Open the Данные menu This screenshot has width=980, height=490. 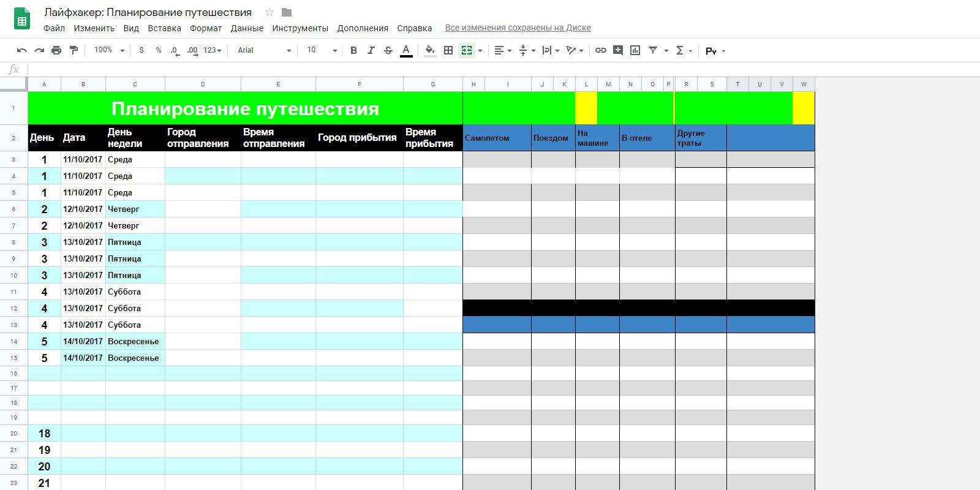pyautogui.click(x=247, y=28)
